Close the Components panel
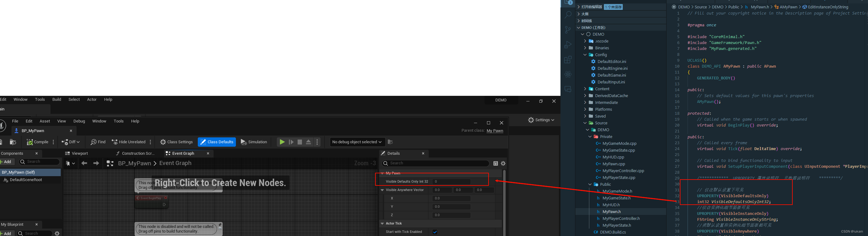The height and width of the screenshot is (236, 868). tap(36, 154)
